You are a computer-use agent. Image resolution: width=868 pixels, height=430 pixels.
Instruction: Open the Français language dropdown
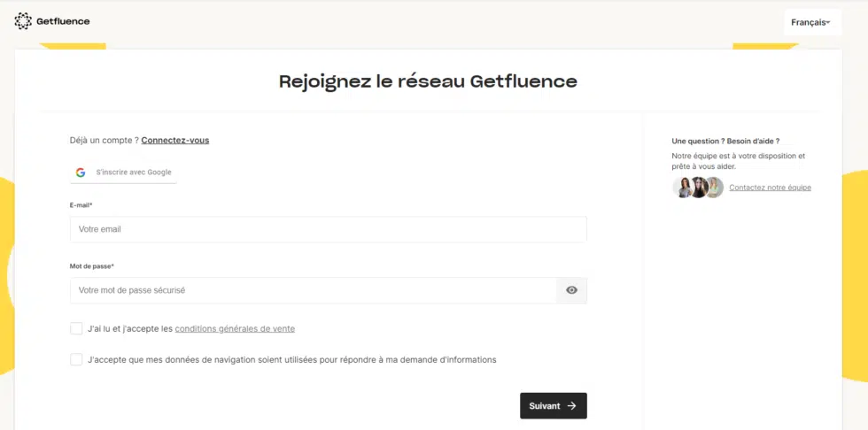[x=813, y=23]
